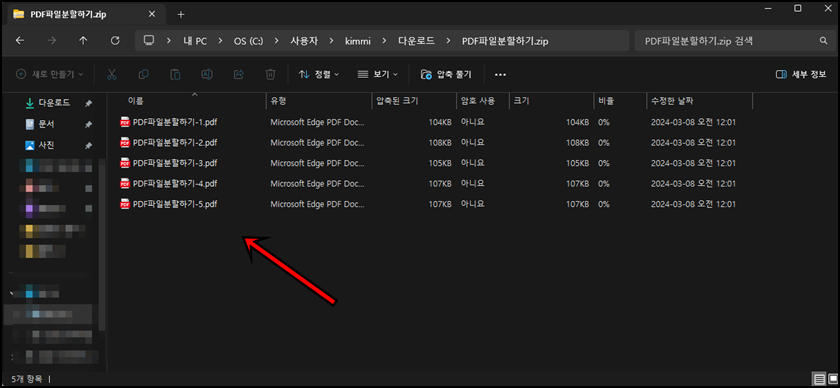840x388 pixels.
Task: Navigate to kimmi breadcrumb
Action: click(358, 41)
